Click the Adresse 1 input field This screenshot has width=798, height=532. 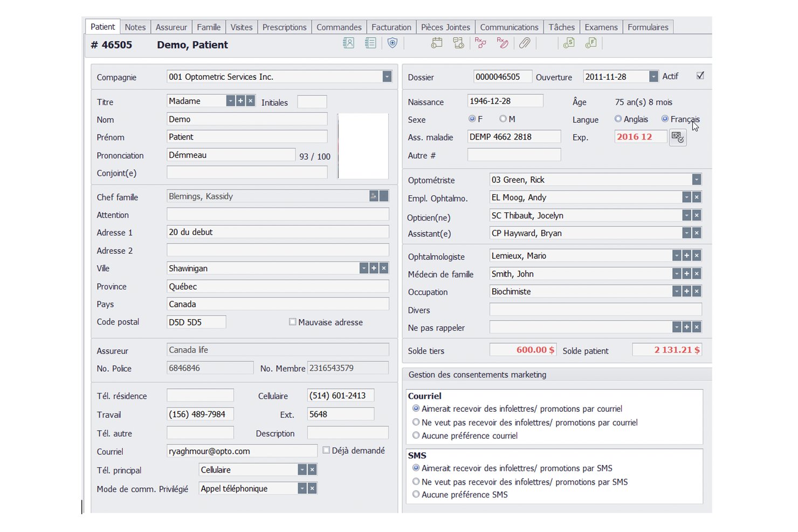pyautogui.click(x=278, y=232)
